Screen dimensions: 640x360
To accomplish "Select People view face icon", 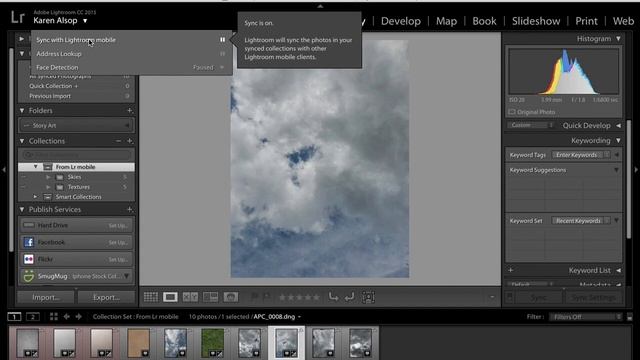I will pos(231,297).
